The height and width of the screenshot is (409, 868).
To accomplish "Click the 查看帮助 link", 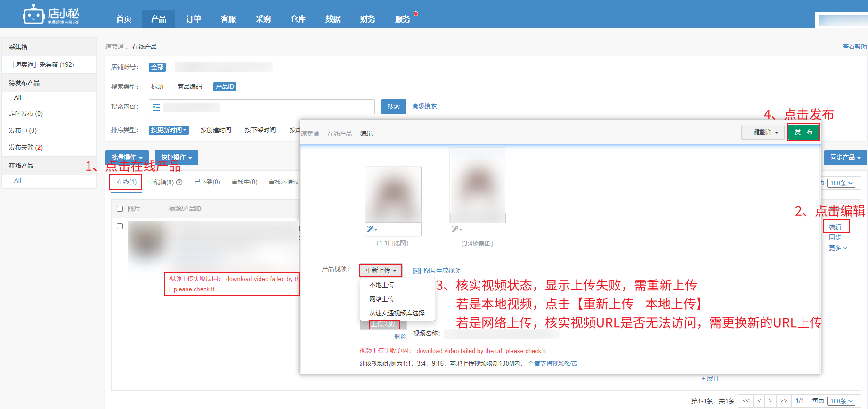I will [854, 47].
